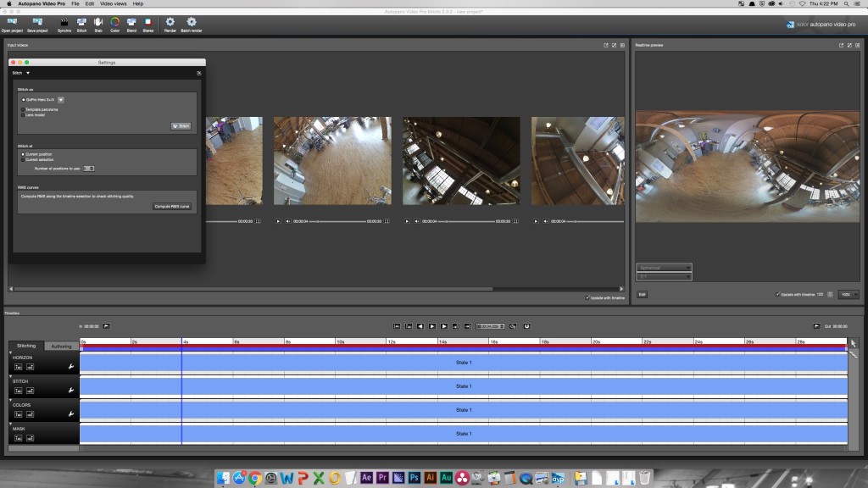Collapse the MASK track
This screenshot has height=488, width=868.
(x=10, y=424)
